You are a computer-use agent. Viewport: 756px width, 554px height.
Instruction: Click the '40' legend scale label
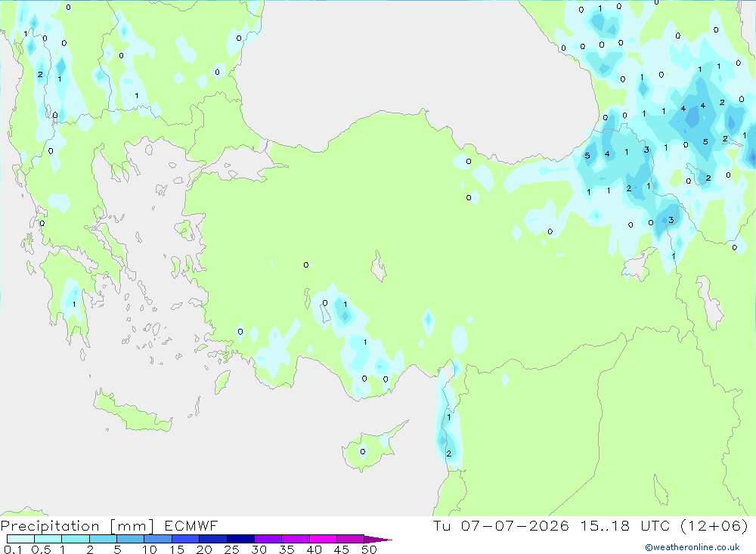tap(314, 549)
